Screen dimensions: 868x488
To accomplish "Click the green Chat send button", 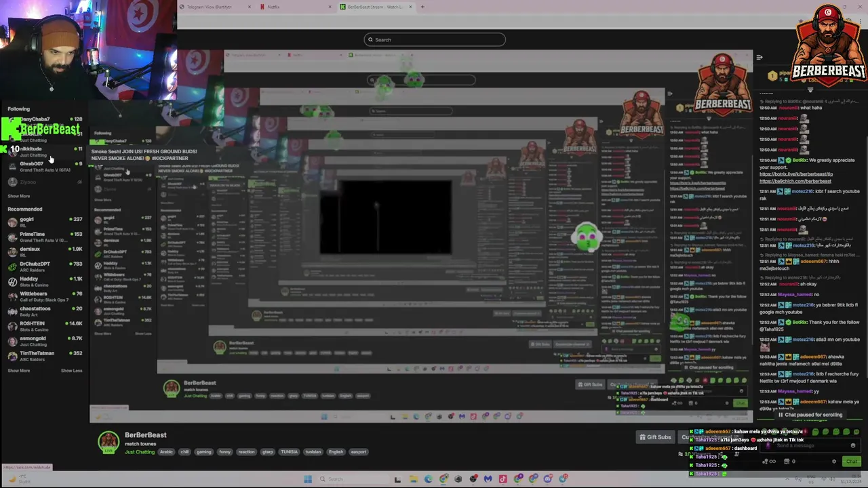I will (852, 462).
